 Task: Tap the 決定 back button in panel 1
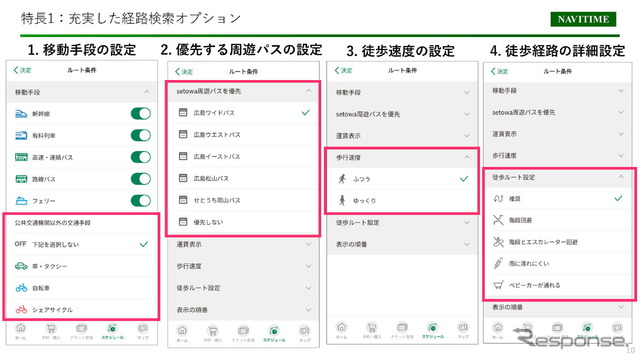click(x=22, y=70)
